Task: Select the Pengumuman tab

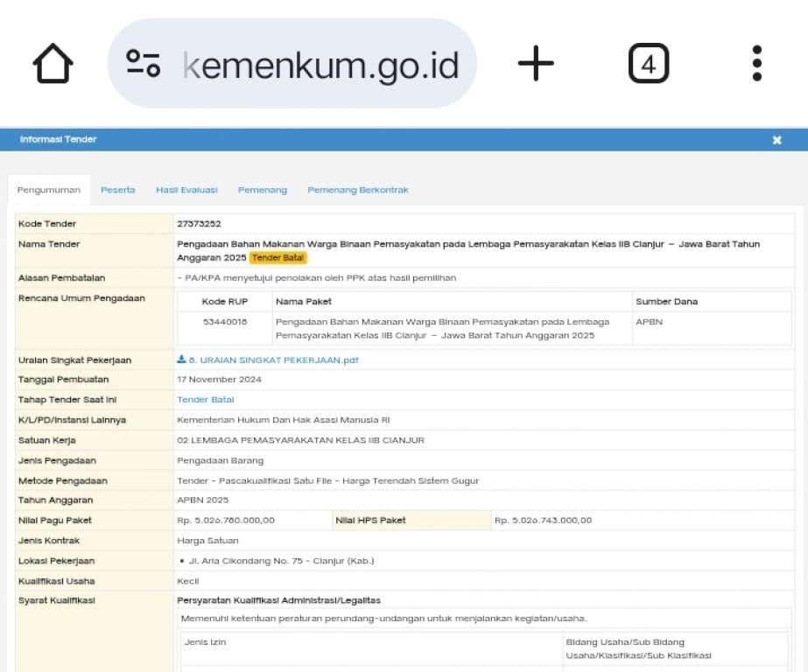Action: pos(49,190)
